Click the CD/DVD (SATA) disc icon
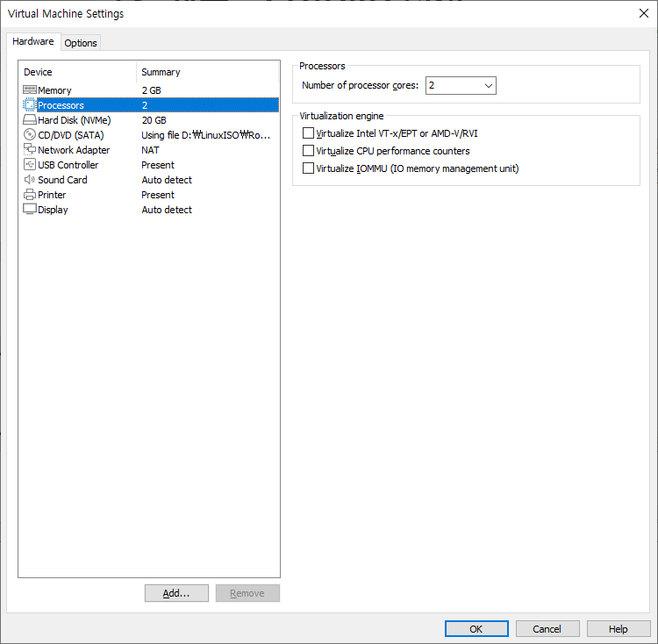The width and height of the screenshot is (658, 644). click(x=29, y=134)
